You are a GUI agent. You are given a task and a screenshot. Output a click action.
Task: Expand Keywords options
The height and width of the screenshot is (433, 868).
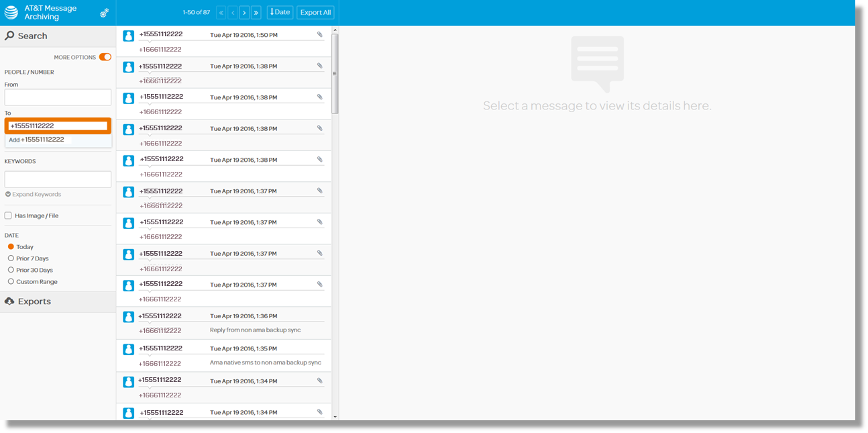click(33, 194)
